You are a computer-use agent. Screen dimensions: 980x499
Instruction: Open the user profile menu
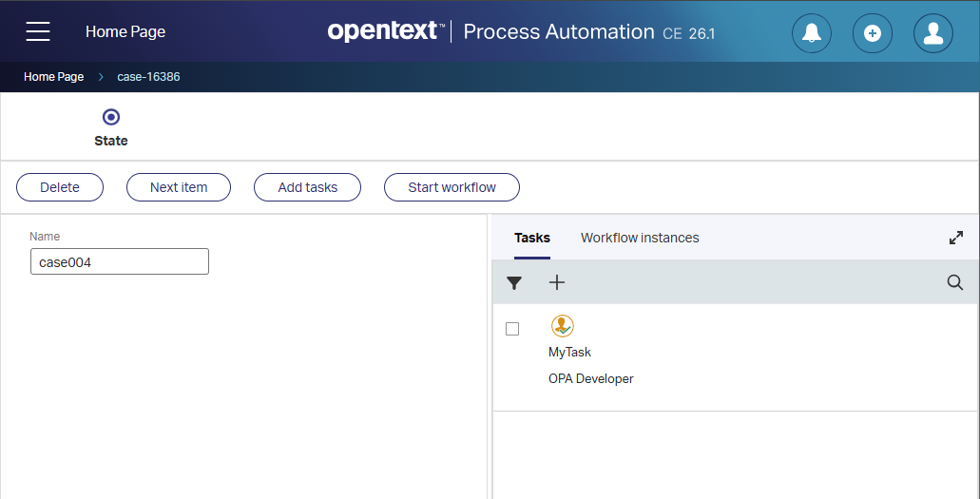click(932, 33)
